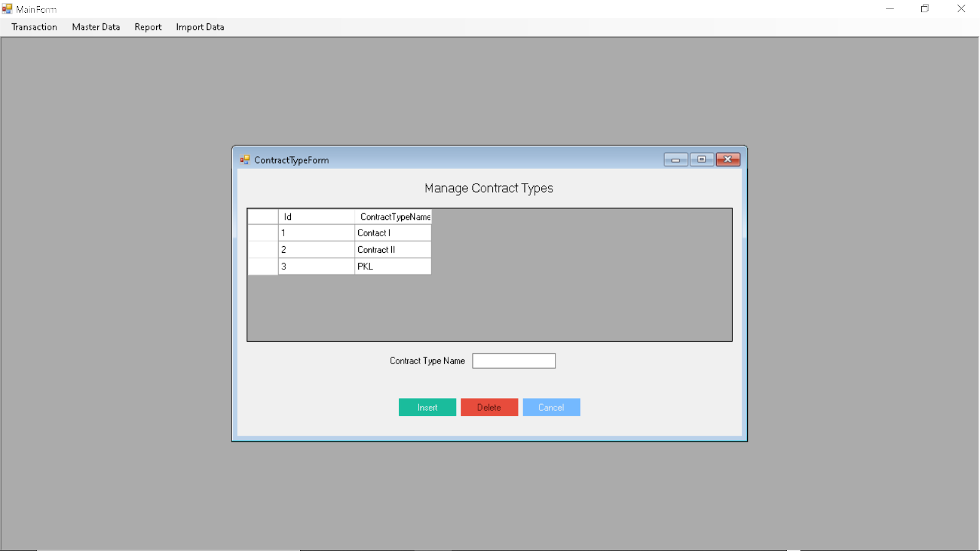Click the red Delete button
Screen dimensions: 980x551
point(489,407)
